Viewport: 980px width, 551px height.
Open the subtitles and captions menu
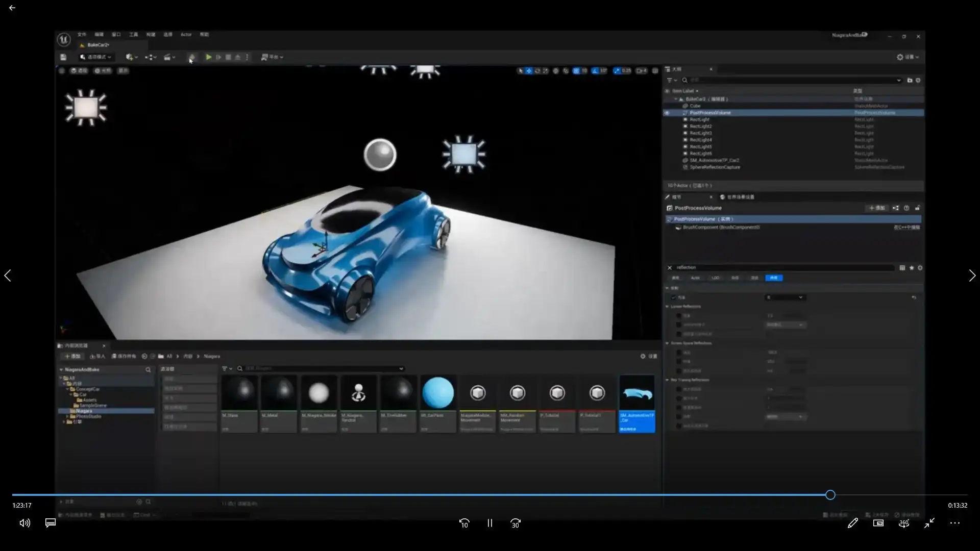pos(50,523)
